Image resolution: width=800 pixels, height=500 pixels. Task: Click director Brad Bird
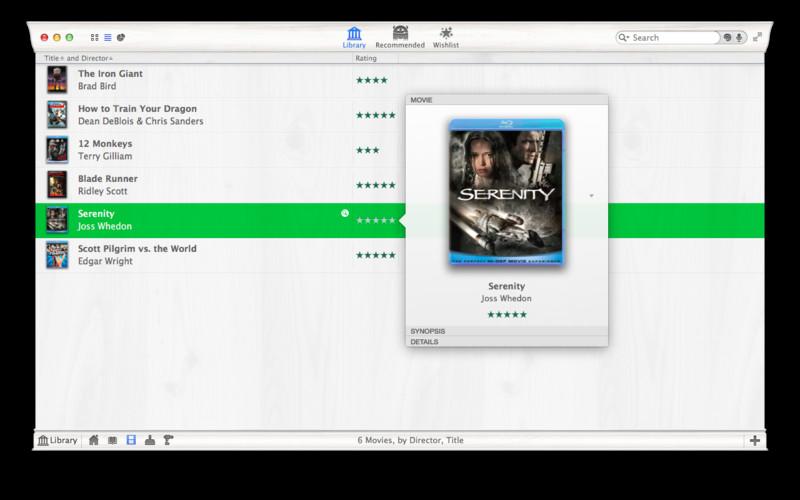click(x=97, y=86)
